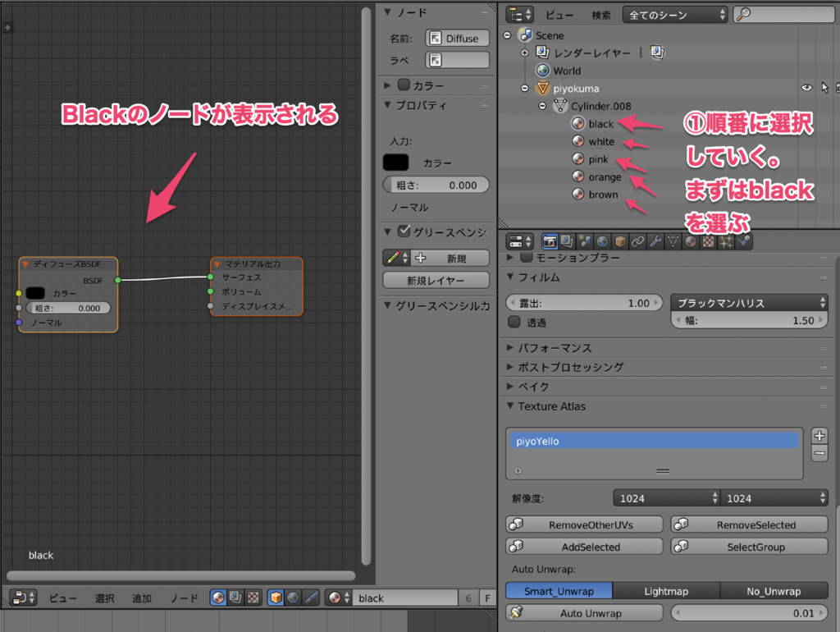Click the RemoveSelected button
The width and height of the screenshot is (840, 632).
click(x=750, y=524)
